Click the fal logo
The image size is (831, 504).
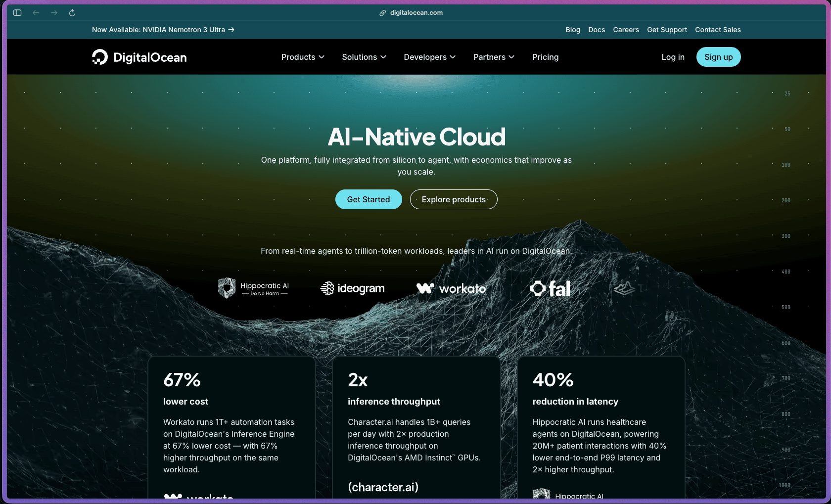pyautogui.click(x=550, y=288)
